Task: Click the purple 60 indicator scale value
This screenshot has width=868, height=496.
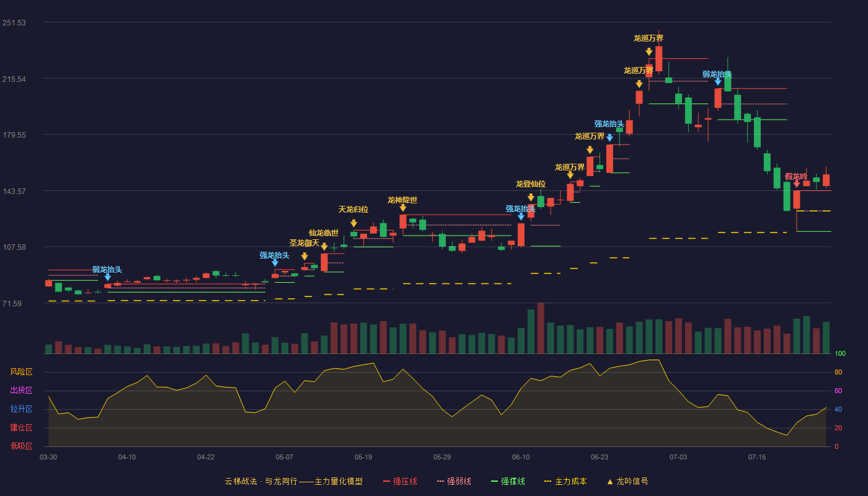Action: click(x=838, y=391)
